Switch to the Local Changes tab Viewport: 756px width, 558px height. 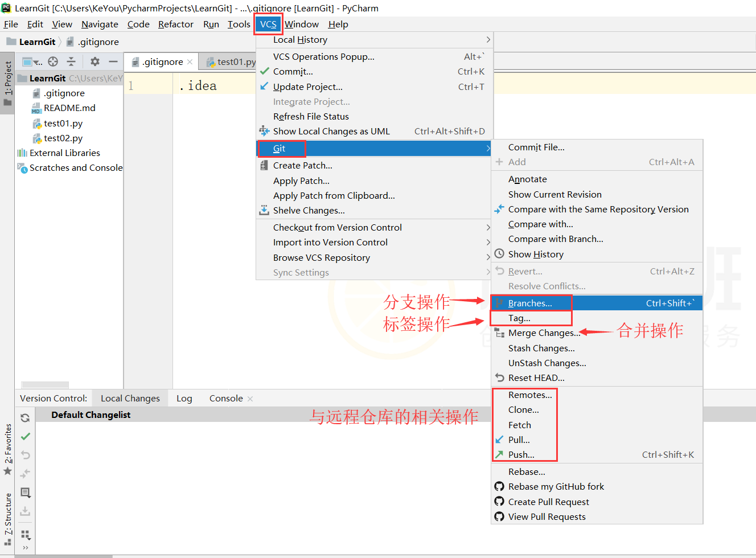[x=130, y=399]
